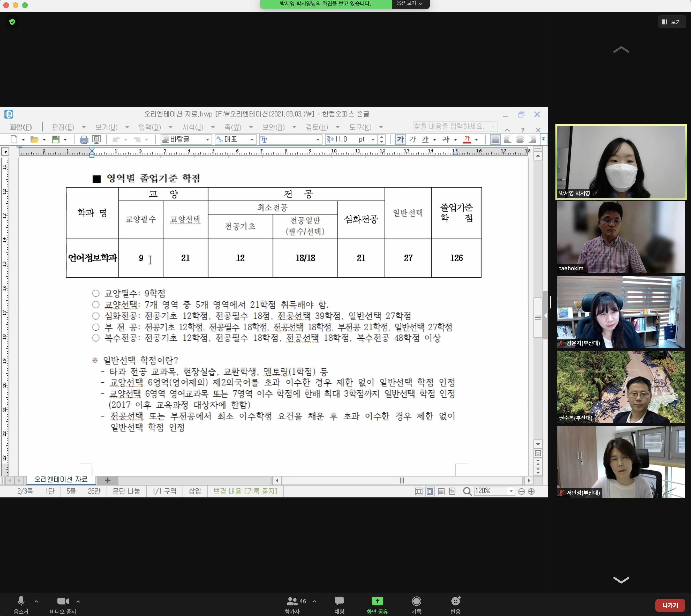Click the Redo arrow icon
The image size is (691, 616).
click(137, 139)
